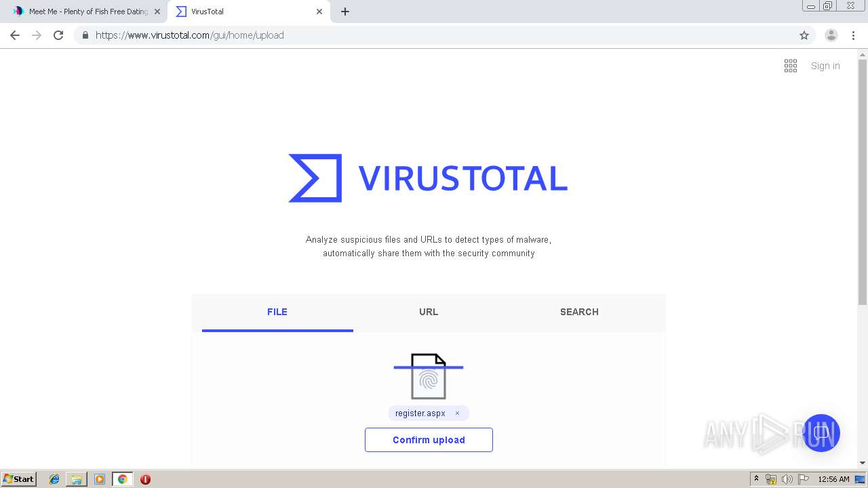Switch to Meet Me Plenty of Fish tab
Viewport: 868px width, 488px height.
click(x=87, y=12)
